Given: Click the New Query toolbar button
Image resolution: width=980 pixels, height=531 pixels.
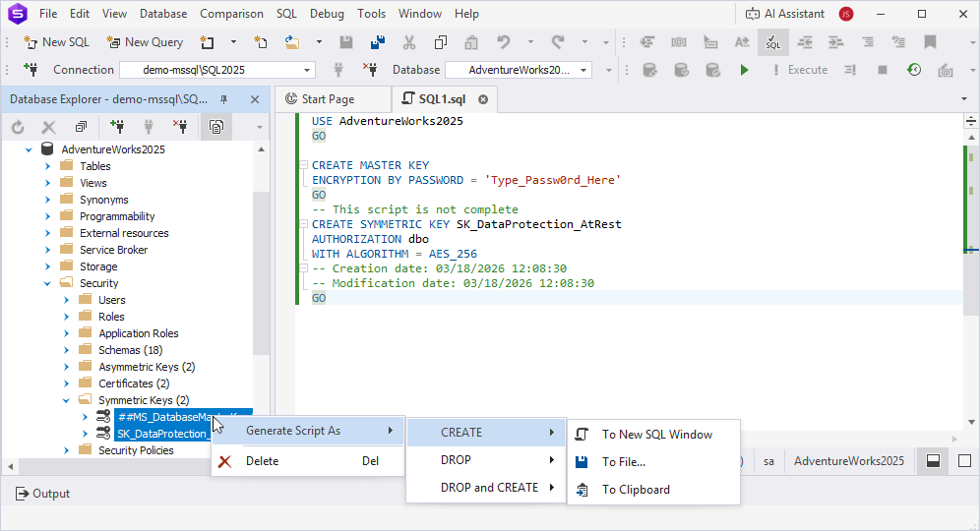Looking at the screenshot, I should point(145,42).
